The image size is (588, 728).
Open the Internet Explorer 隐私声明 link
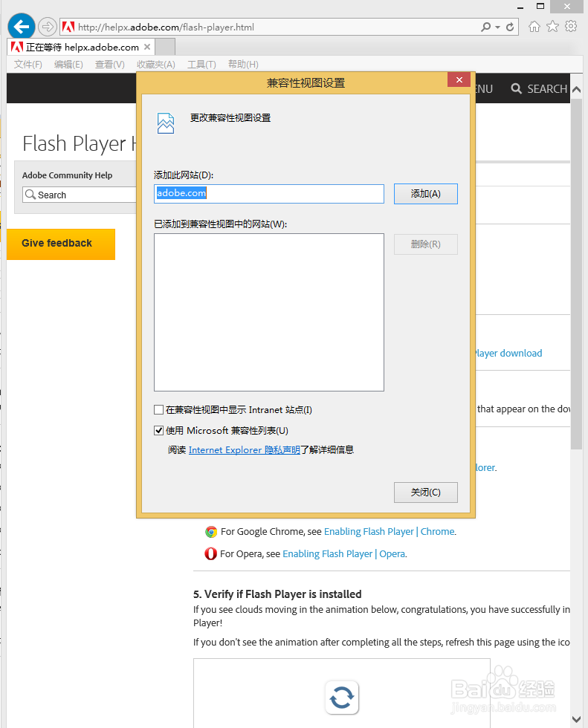(245, 450)
